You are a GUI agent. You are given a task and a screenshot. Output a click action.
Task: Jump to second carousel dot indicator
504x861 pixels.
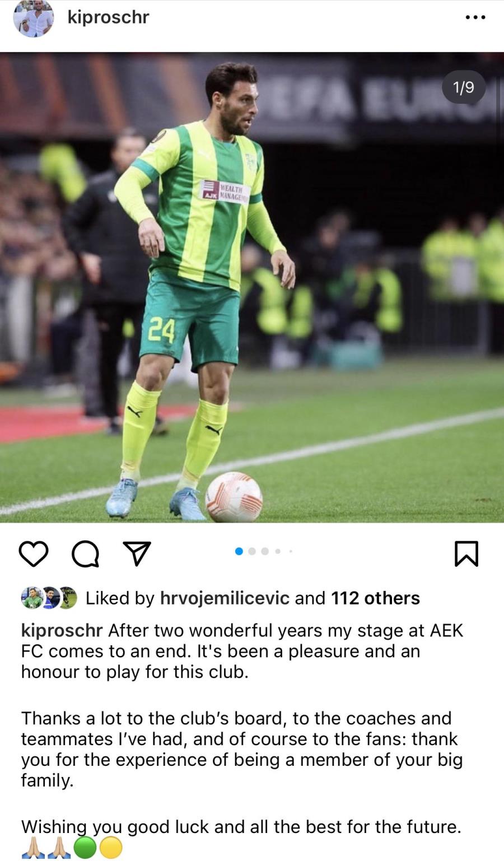coord(252,551)
